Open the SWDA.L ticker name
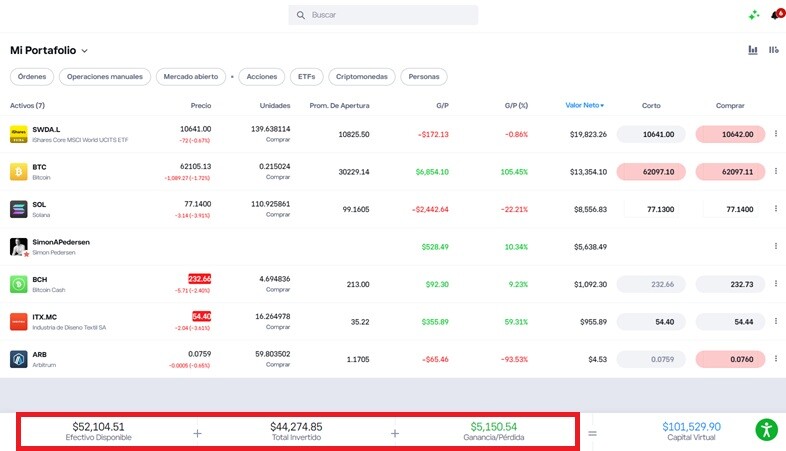The width and height of the screenshot is (786, 451). 46,129
